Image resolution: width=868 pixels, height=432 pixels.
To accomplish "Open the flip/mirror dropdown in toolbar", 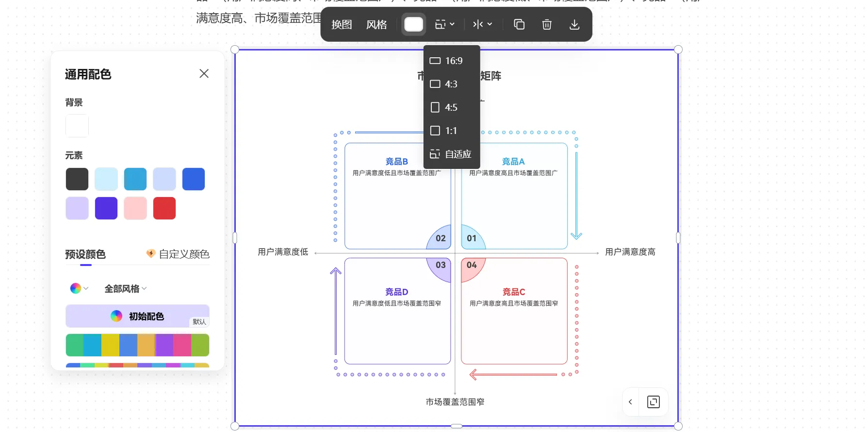I will (x=482, y=24).
